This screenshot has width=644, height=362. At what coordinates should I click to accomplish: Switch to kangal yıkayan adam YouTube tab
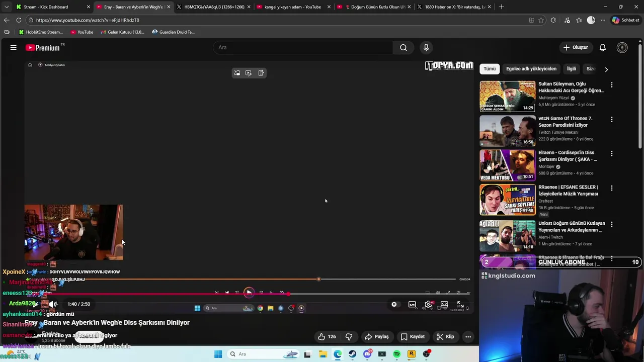point(293,7)
